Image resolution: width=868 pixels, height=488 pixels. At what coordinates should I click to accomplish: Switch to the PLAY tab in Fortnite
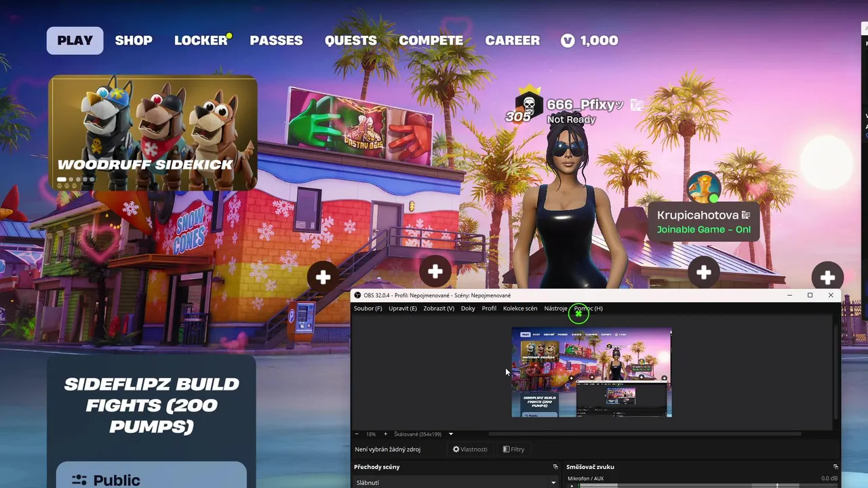tap(75, 41)
